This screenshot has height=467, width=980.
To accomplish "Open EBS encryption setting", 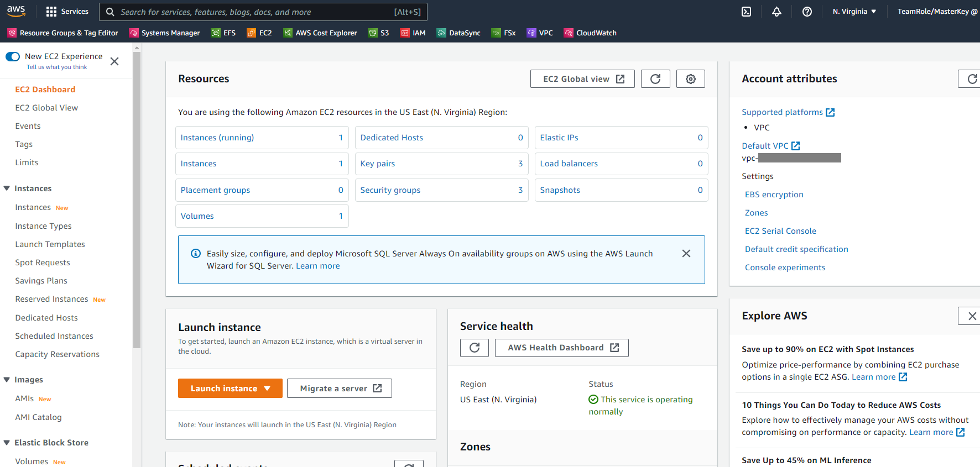I will (774, 195).
